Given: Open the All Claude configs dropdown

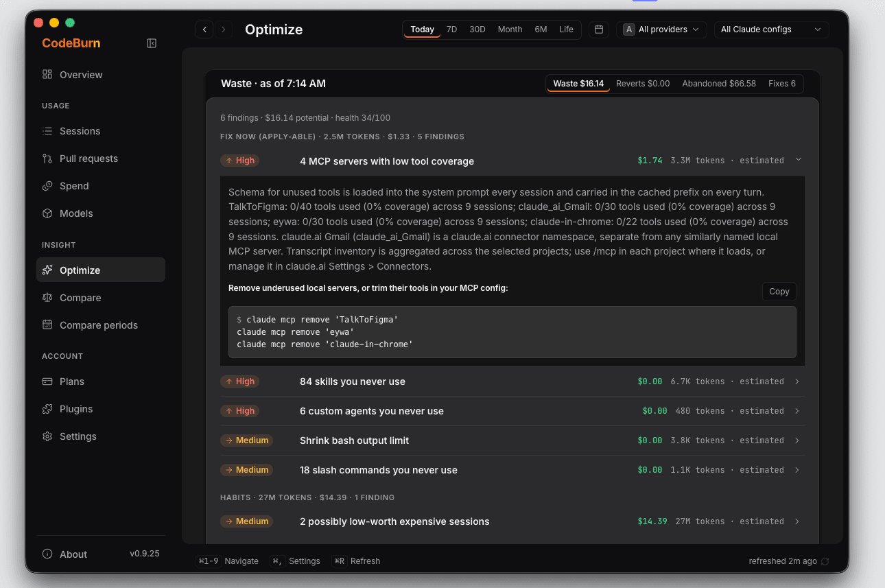Looking at the screenshot, I should pyautogui.click(x=771, y=30).
